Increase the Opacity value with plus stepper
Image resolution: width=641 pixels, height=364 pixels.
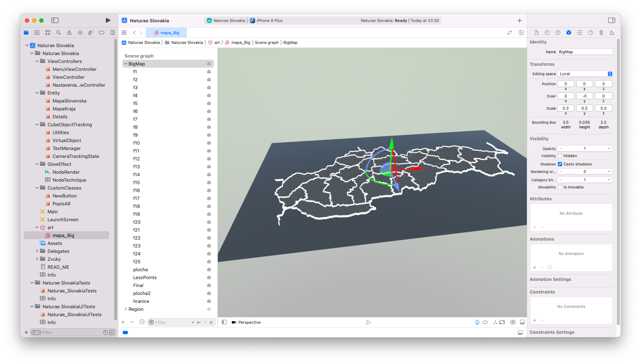point(609,149)
